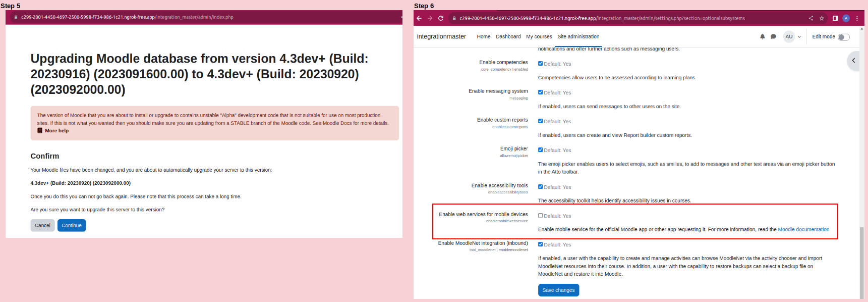
Task: Click Cancel in the Step 5 upgrade page
Action: click(x=42, y=225)
